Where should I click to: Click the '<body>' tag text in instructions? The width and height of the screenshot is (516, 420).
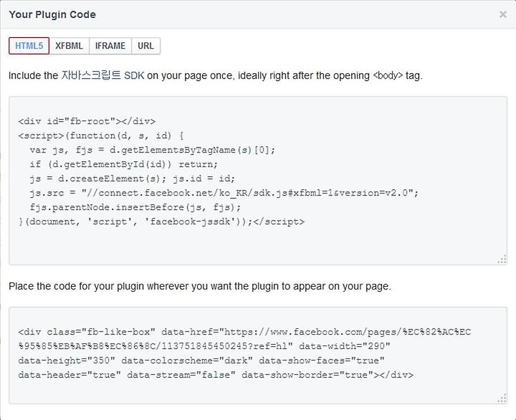[x=388, y=75]
